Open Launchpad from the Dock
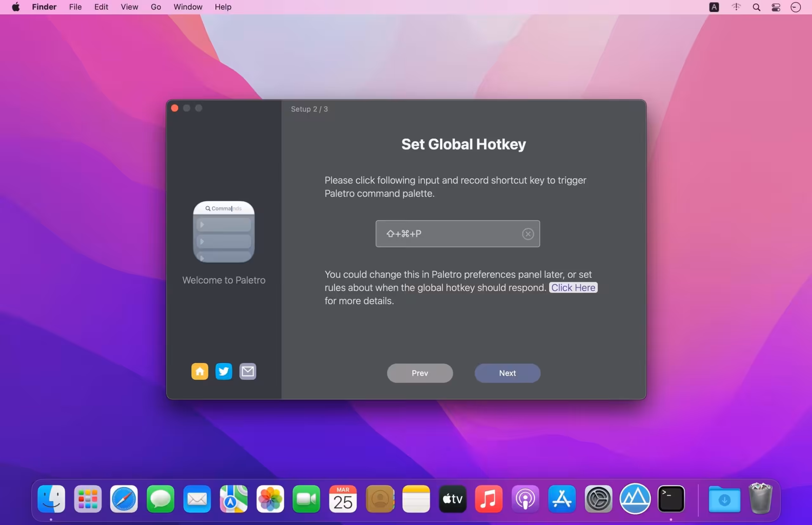The height and width of the screenshot is (525, 812). 88,499
